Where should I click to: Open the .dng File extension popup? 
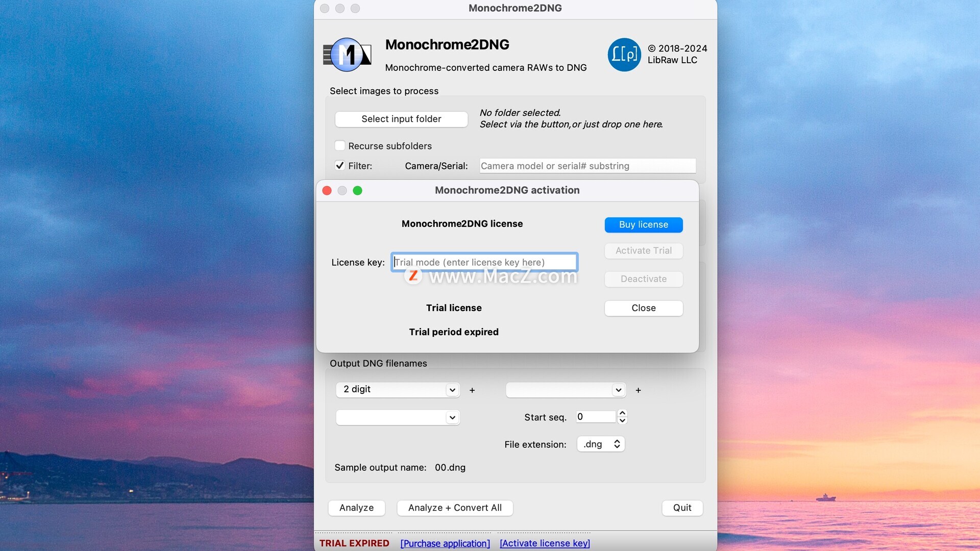[601, 444]
